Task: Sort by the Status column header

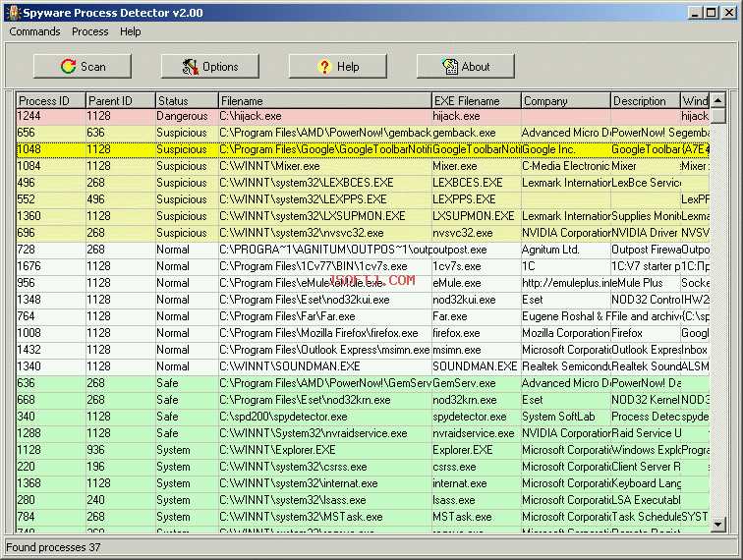Action: tap(187, 100)
